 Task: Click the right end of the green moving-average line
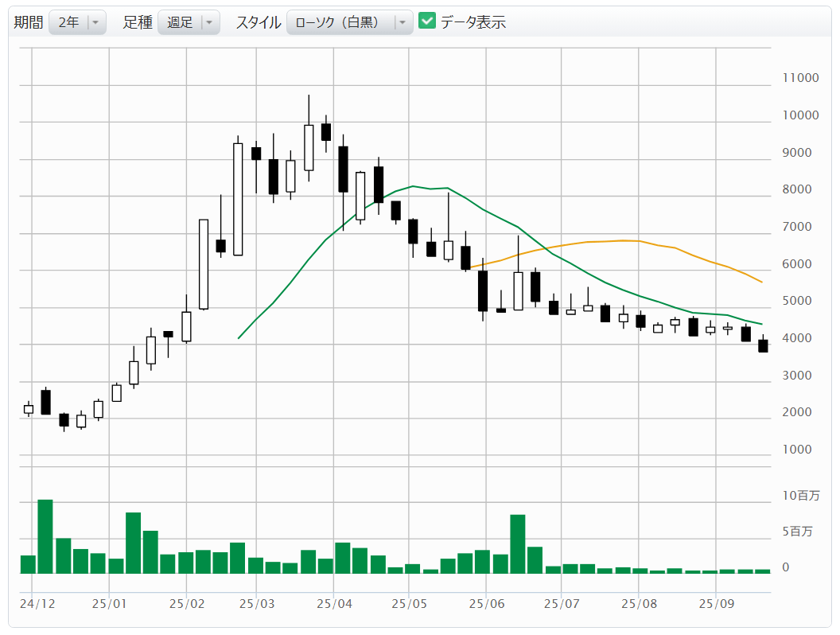click(762, 324)
